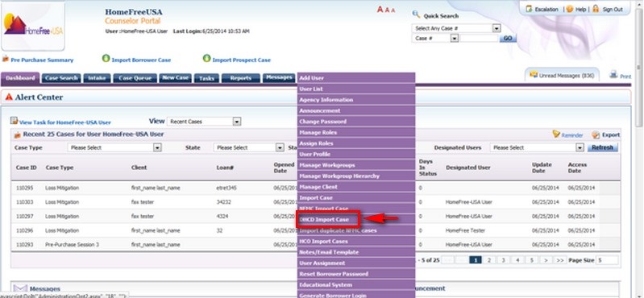This screenshot has height=298, width=644.
Task: Switch to the Dashboard tab
Action: point(20,78)
